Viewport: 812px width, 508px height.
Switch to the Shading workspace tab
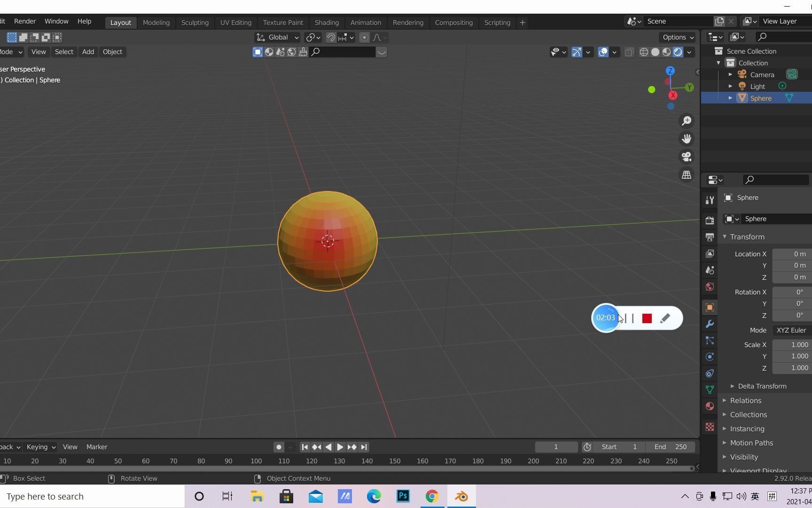[x=327, y=22]
